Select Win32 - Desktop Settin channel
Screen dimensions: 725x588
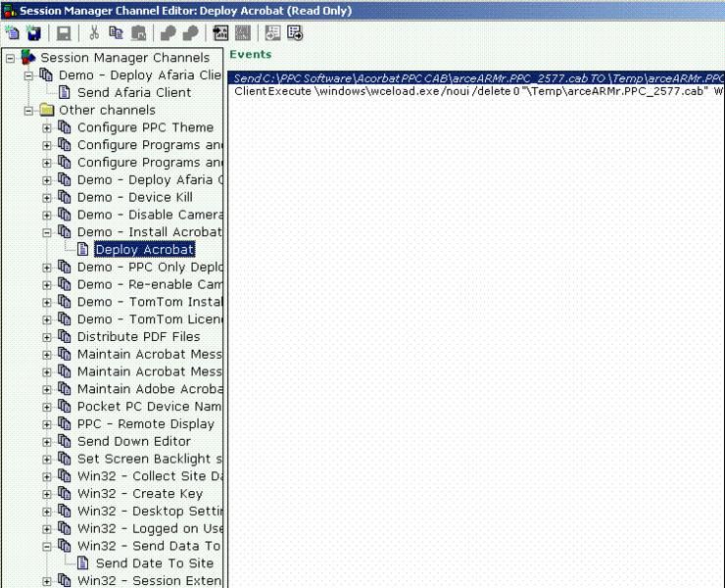click(149, 511)
